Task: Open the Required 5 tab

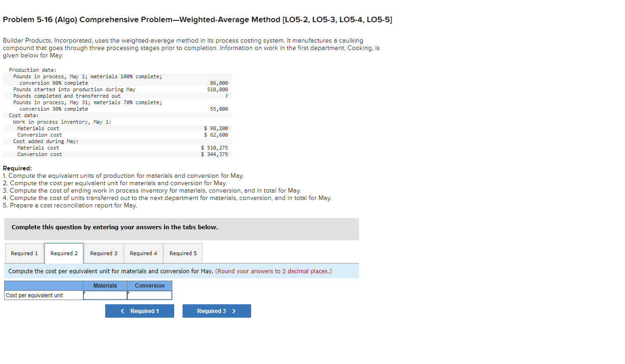Action: tap(183, 253)
